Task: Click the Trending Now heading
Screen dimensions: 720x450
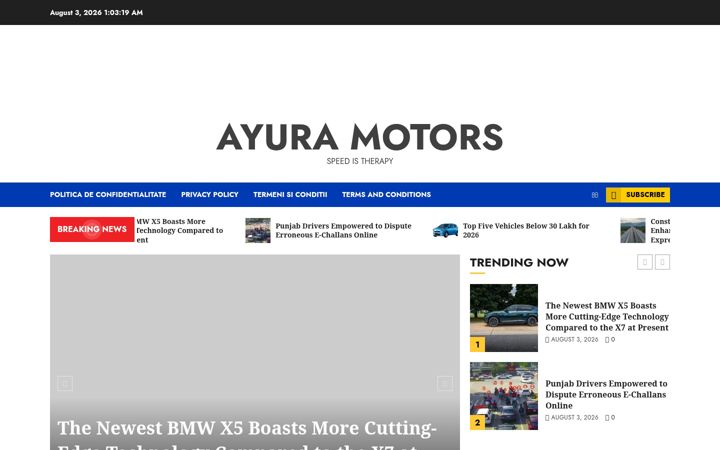Action: pos(519,263)
